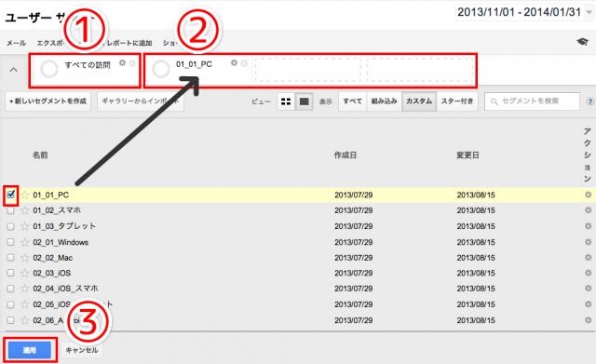596x364 pixels.
Task: Click 新しいセグメントを作成 button
Action: 47,101
